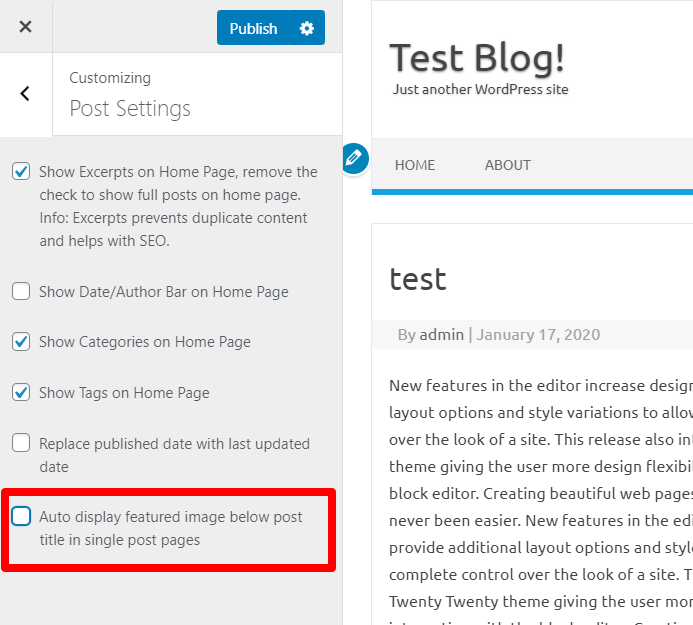Open publish settings gear icon
The width and height of the screenshot is (693, 625).
pos(307,28)
